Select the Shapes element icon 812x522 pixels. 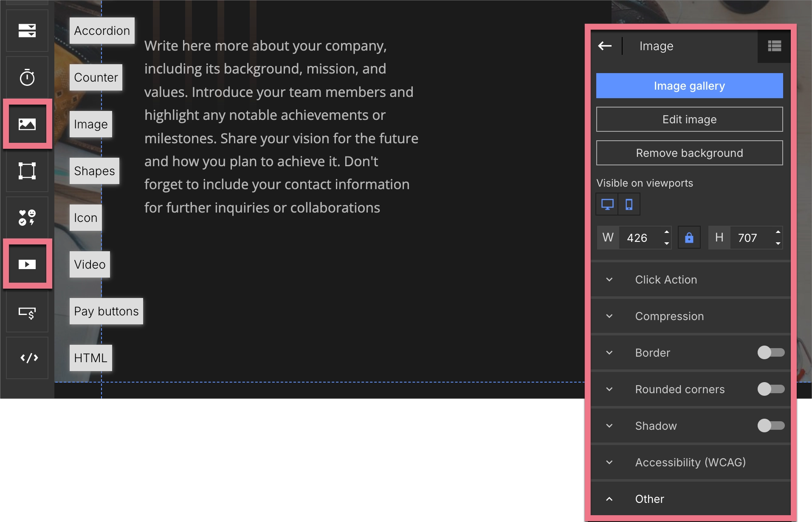(x=27, y=171)
